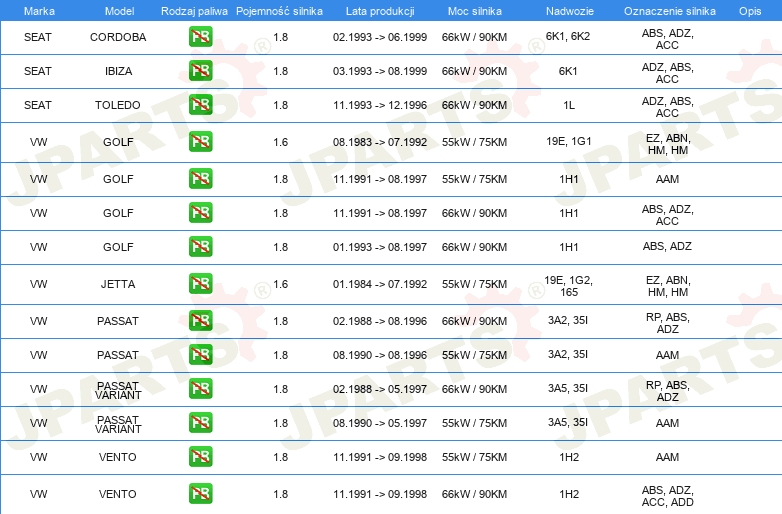Viewport: 782px width, 514px height.
Task: Click production years 11.1993 -> 12.1996
Action: coord(380,105)
